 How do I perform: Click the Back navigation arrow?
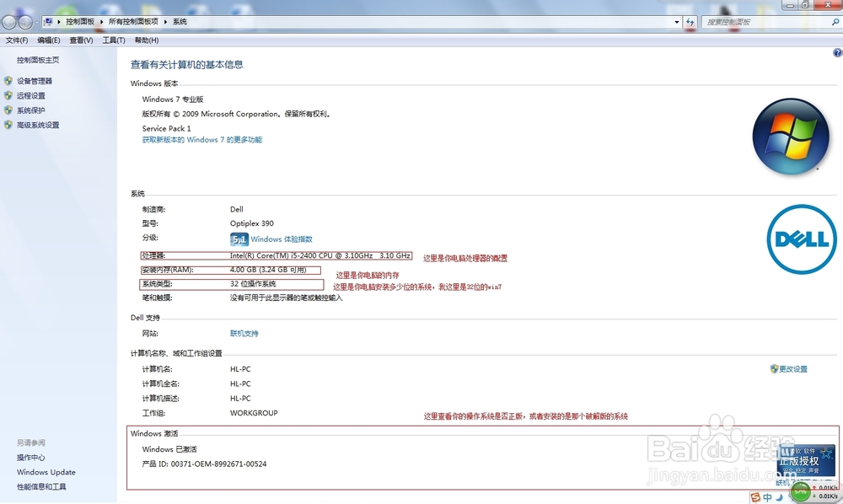[9, 22]
